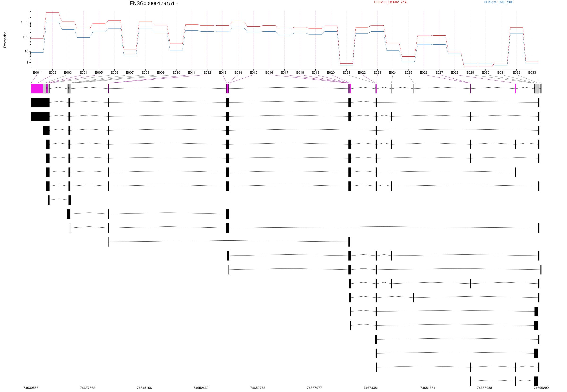Click the red expression segment above E032
The width and height of the screenshot is (567, 392).
[x=516, y=27]
